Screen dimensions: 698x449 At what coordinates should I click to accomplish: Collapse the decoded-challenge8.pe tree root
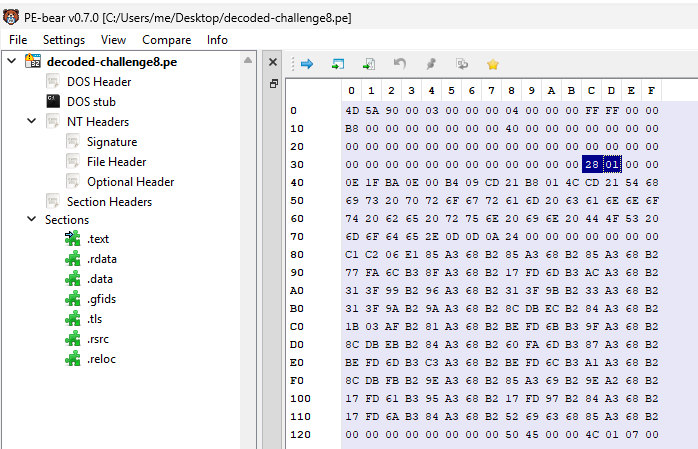11,62
